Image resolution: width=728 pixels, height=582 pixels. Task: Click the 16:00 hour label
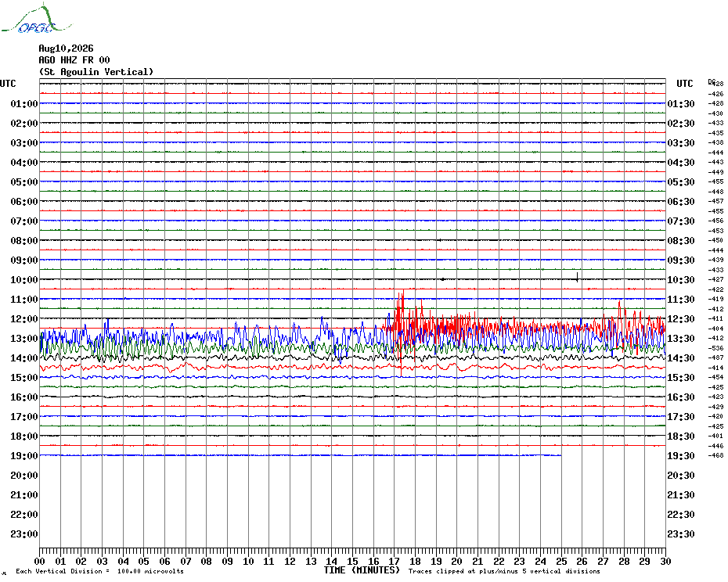tap(24, 397)
